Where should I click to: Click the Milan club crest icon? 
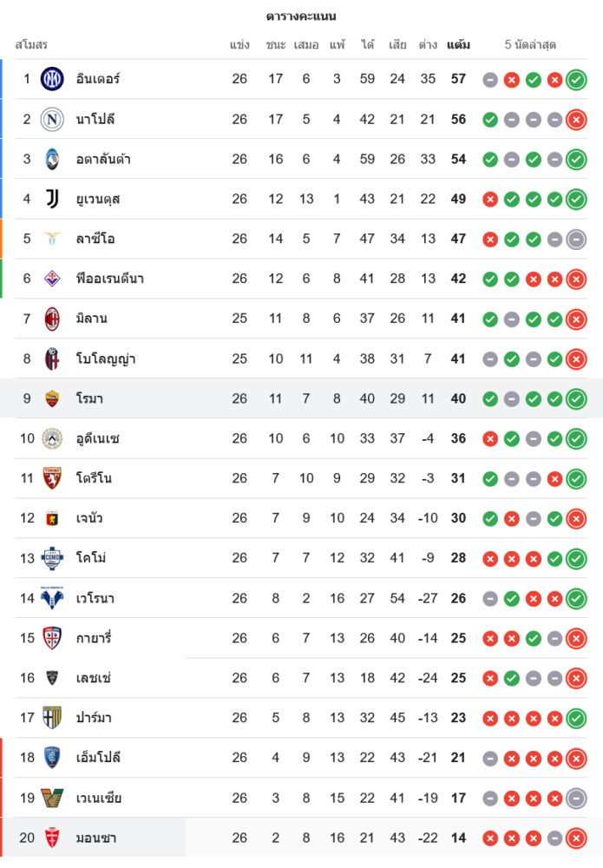click(52, 319)
